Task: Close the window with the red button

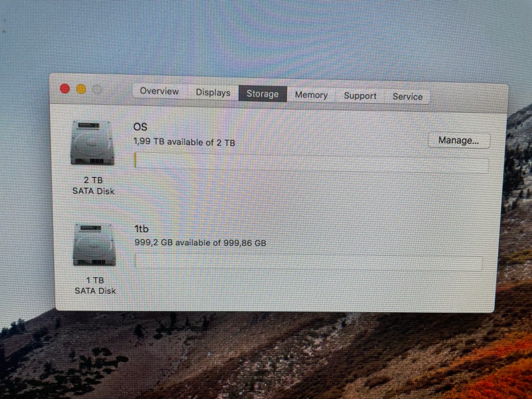Action: [65, 89]
